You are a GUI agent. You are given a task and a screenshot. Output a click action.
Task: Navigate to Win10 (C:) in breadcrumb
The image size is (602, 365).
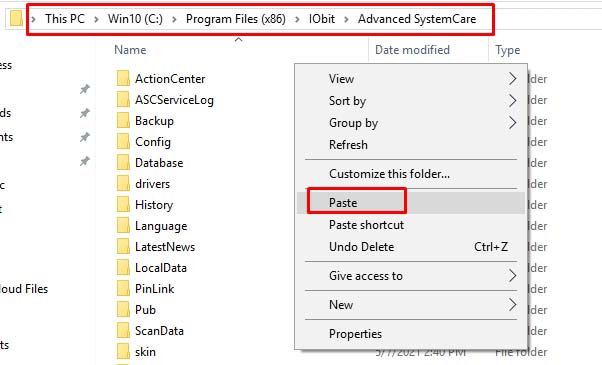(135, 19)
